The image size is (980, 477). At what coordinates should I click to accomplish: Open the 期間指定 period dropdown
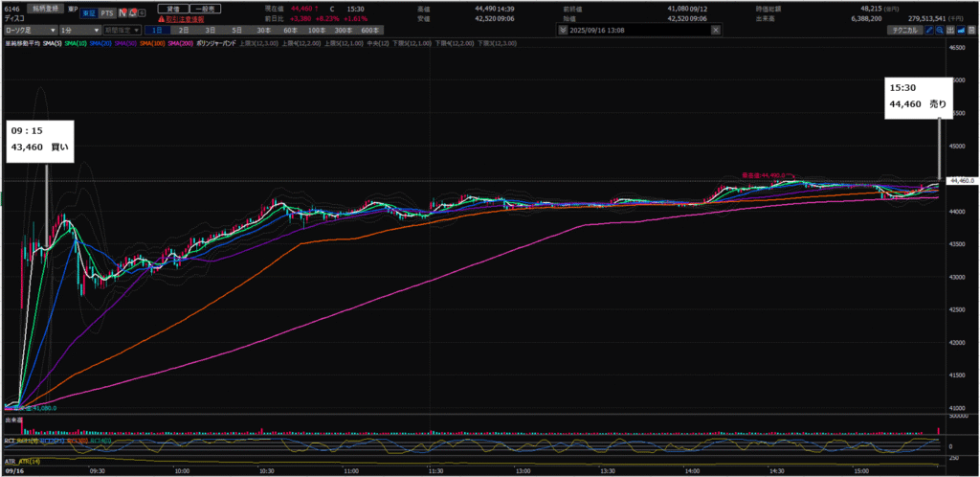[122, 30]
